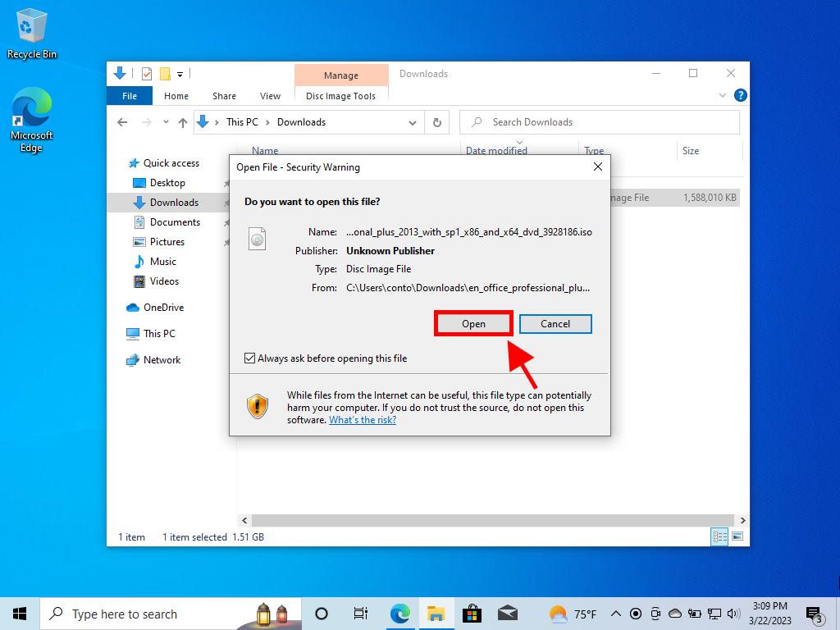The image size is (840, 630).
Task: Open the "What's the risk?" link
Action: coord(363,420)
